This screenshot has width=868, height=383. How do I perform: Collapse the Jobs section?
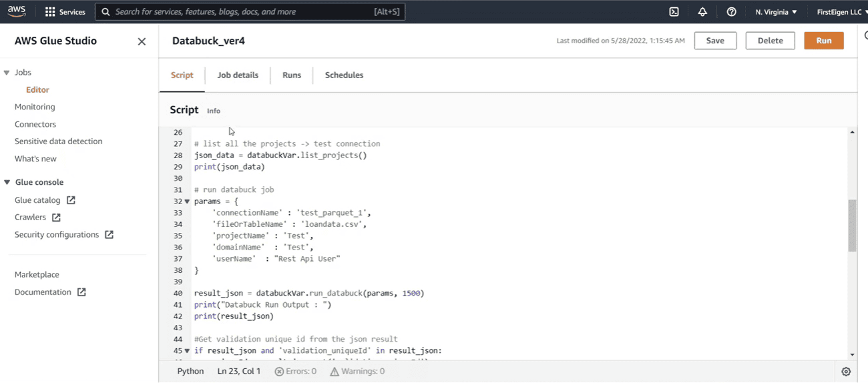pyautogui.click(x=7, y=73)
